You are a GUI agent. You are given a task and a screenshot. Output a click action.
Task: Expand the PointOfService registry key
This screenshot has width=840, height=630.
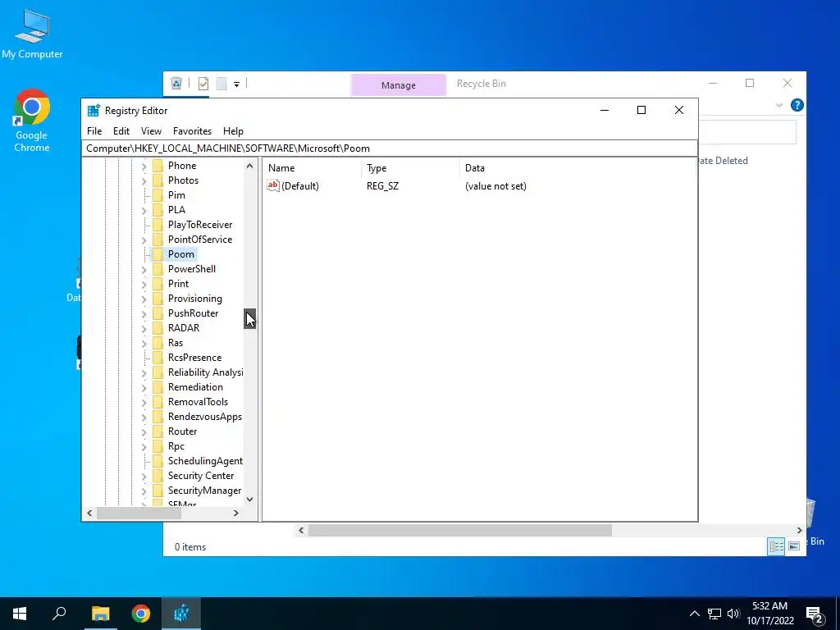click(144, 240)
